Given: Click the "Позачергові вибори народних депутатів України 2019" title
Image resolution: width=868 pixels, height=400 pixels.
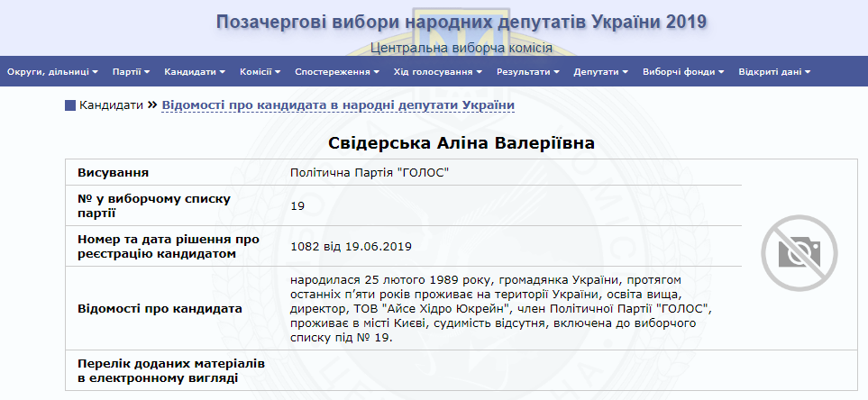Looking at the screenshot, I should pos(461,22).
